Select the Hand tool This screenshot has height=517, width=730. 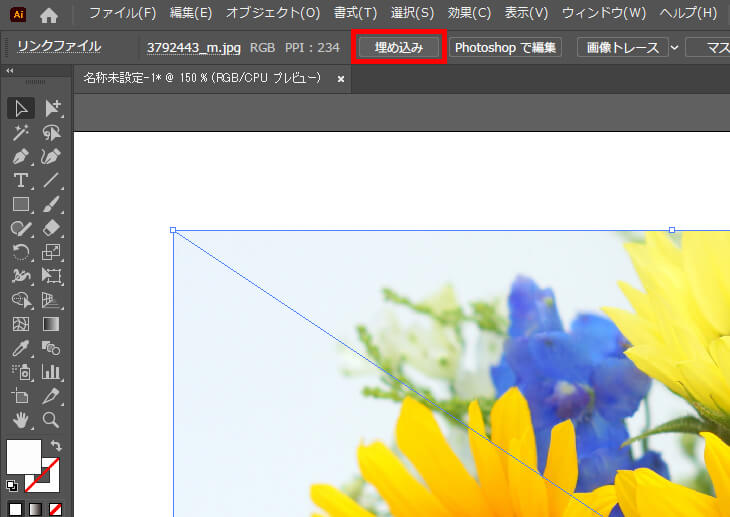pos(20,420)
